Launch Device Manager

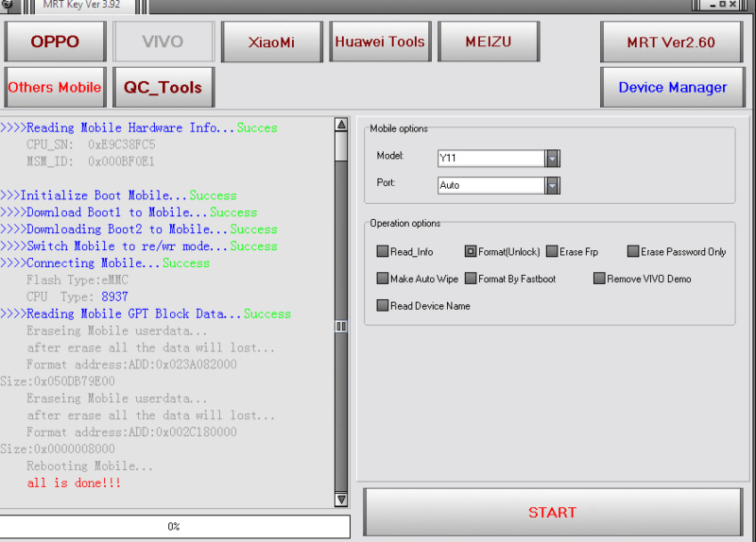[x=672, y=87]
